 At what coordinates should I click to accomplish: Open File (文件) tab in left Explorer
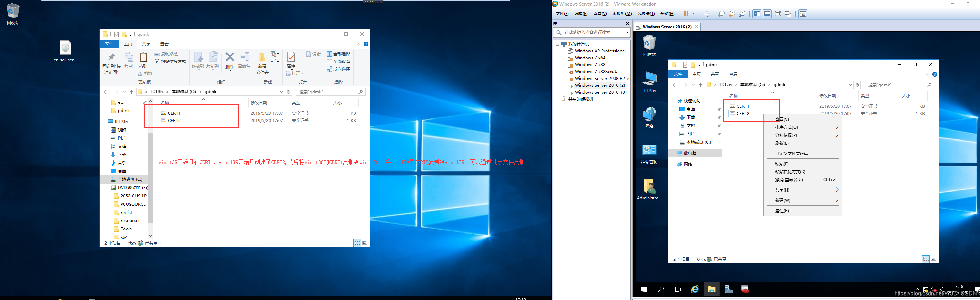pyautogui.click(x=110, y=44)
